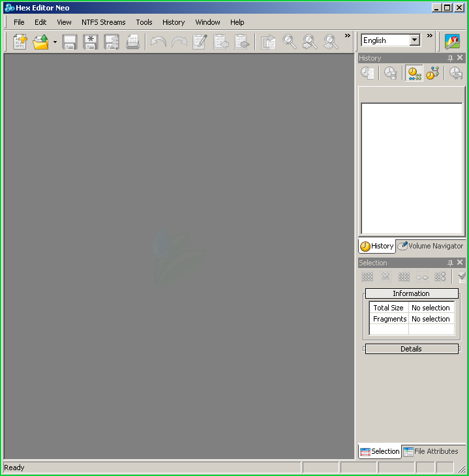
Task: Switch to the History tab
Action: (377, 246)
